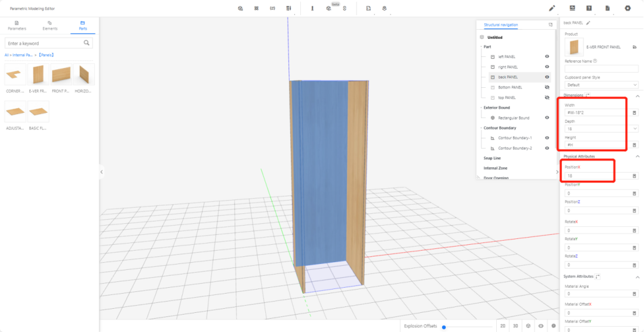The height and width of the screenshot is (332, 644).
Task: Select the CORNER panel thumbnail
Action: [15, 75]
